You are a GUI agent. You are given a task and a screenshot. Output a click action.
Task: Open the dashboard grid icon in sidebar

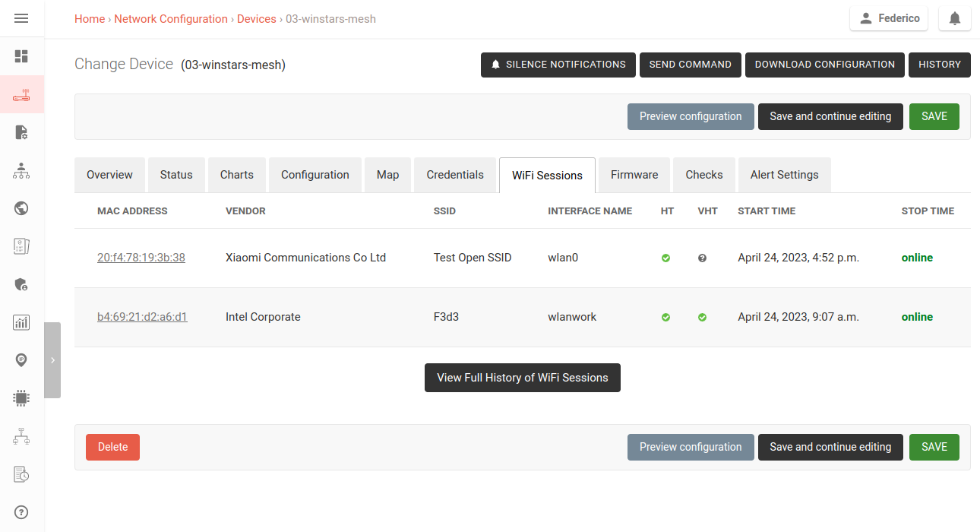21,56
